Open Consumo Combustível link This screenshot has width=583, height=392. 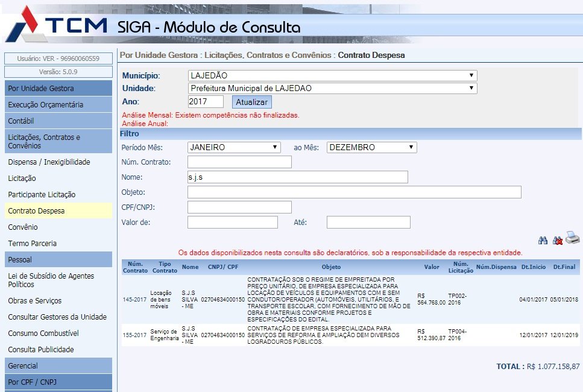[44, 333]
